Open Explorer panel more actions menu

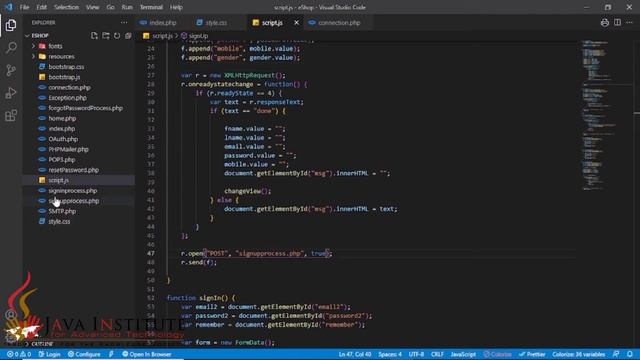(124, 23)
